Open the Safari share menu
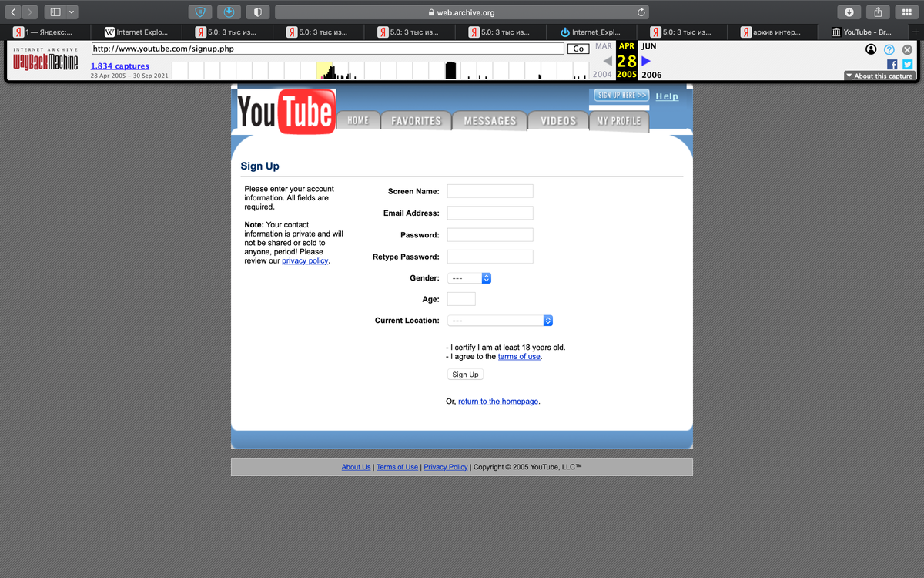 (x=878, y=12)
